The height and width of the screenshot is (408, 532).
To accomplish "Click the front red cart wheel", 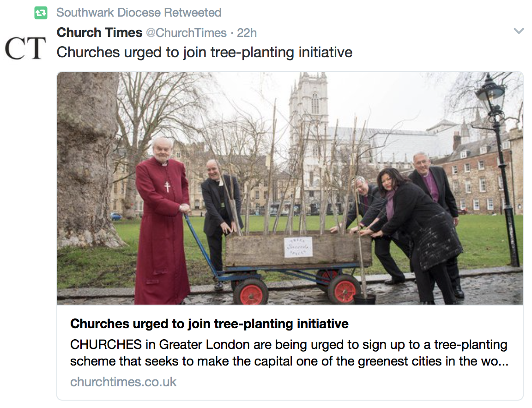I will pos(251,292).
